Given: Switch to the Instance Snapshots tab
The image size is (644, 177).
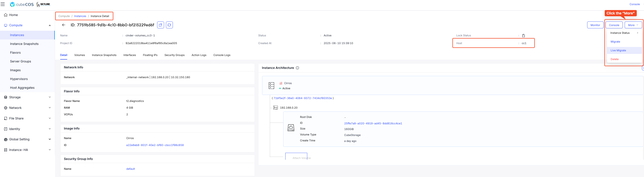Looking at the screenshot, I should 104,55.
